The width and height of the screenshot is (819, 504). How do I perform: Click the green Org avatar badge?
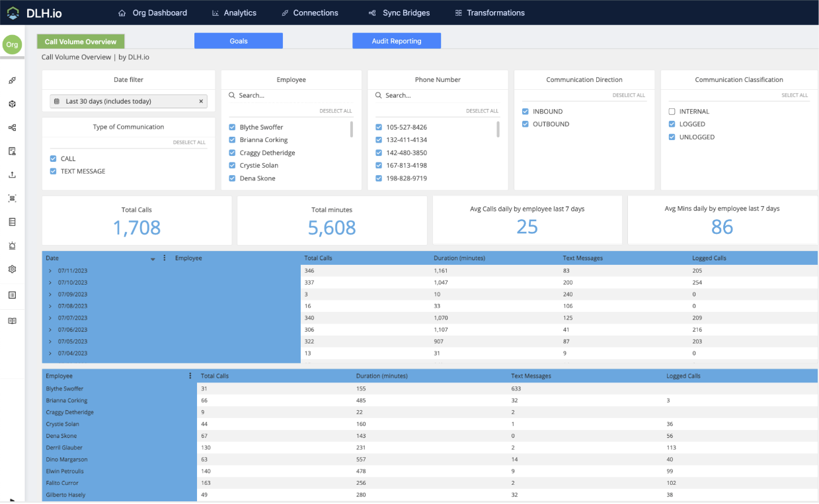pyautogui.click(x=12, y=44)
